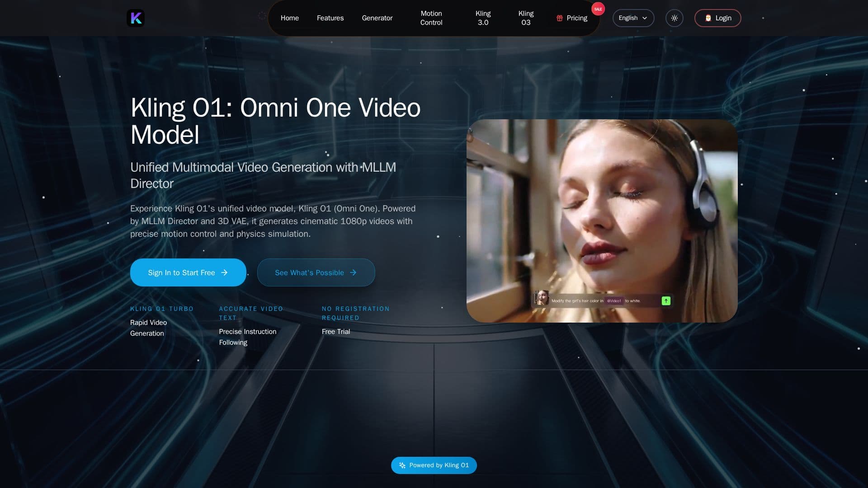Image resolution: width=868 pixels, height=488 pixels.
Task: Click the Free Trial text
Action: (x=336, y=332)
